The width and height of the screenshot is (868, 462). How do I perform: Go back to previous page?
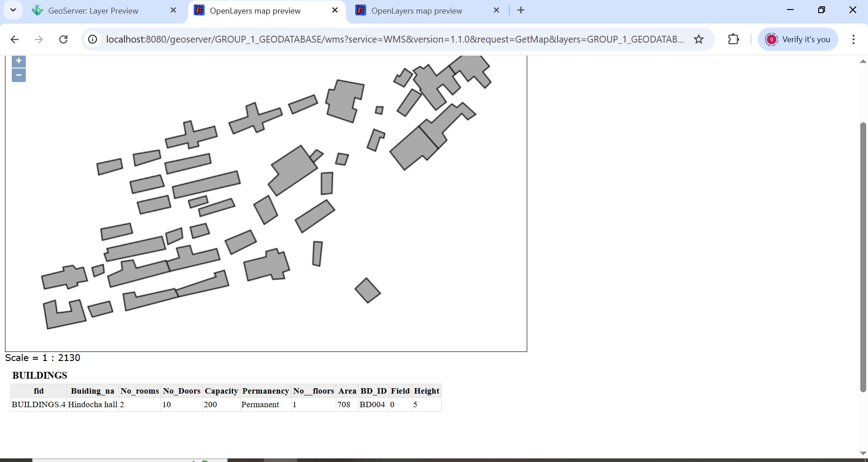[x=14, y=39]
